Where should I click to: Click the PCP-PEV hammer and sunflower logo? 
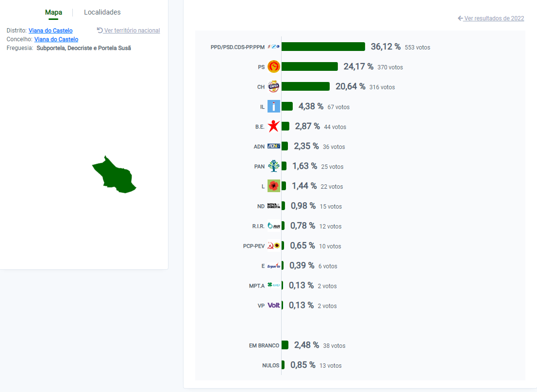(x=274, y=245)
